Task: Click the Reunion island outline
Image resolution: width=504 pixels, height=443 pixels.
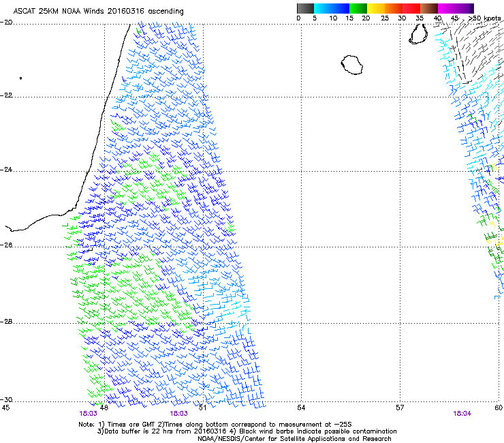Action: click(x=352, y=65)
